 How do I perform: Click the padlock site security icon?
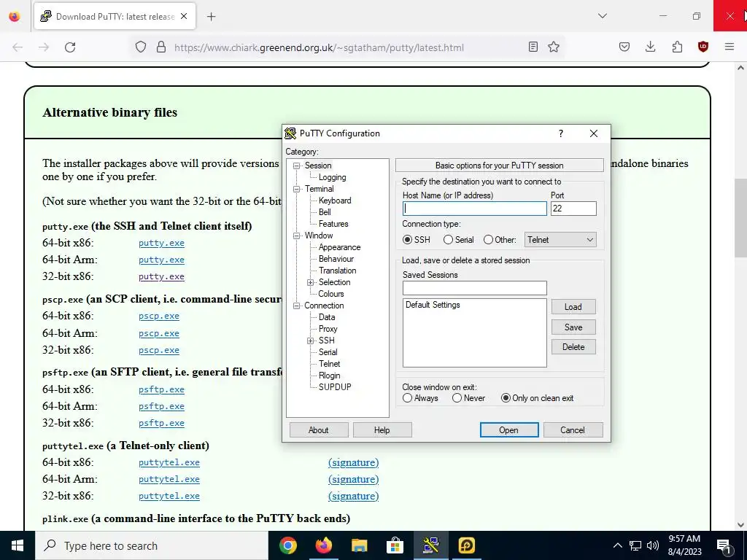[161, 47]
